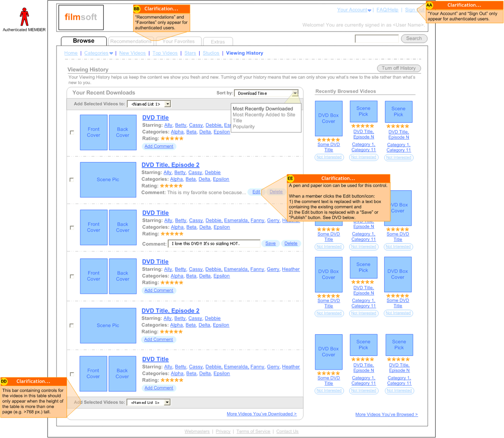Click the AA clarification note badge
The height and width of the screenshot is (438, 504).
click(429, 5)
